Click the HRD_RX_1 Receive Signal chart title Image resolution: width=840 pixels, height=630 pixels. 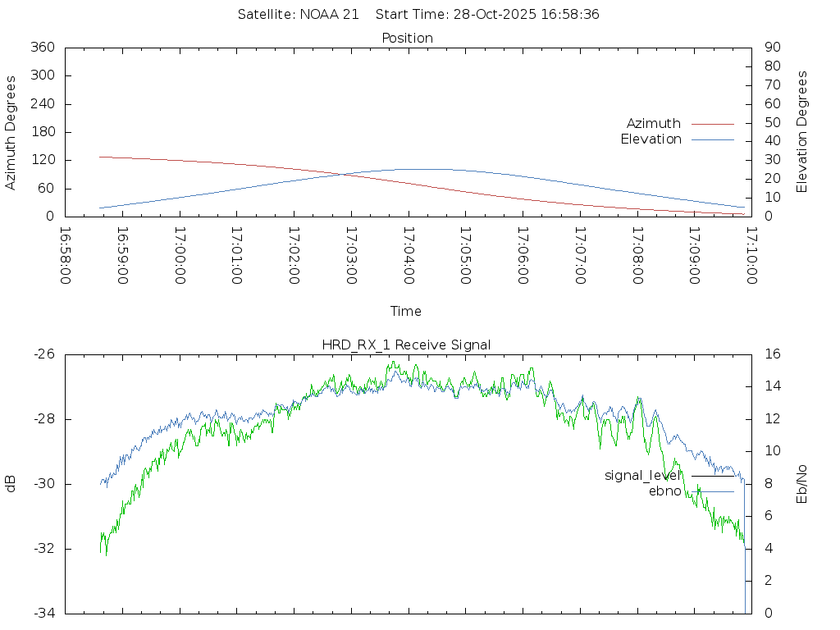(x=407, y=345)
